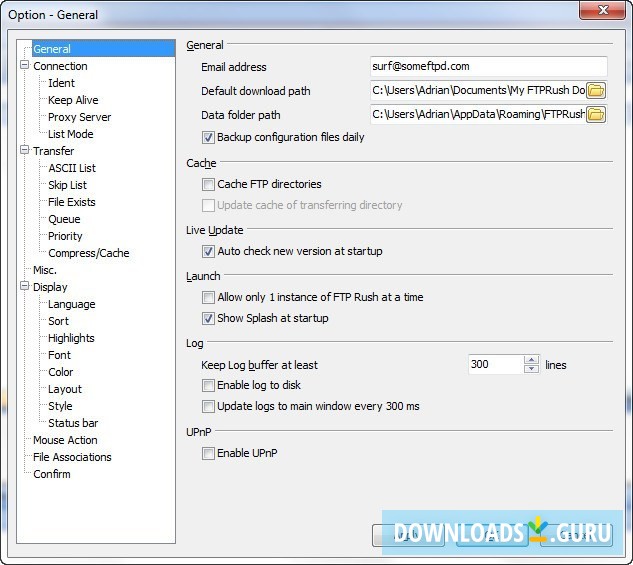Select Language under Display
633x565 pixels.
71,304
